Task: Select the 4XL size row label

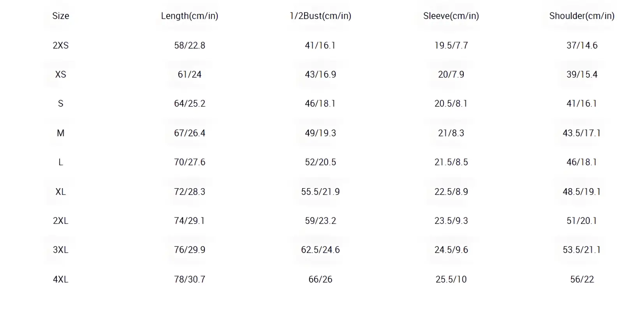Action: coord(61,279)
